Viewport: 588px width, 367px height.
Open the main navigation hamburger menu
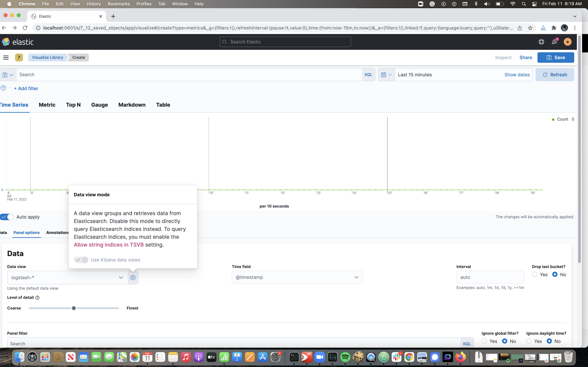(x=6, y=57)
